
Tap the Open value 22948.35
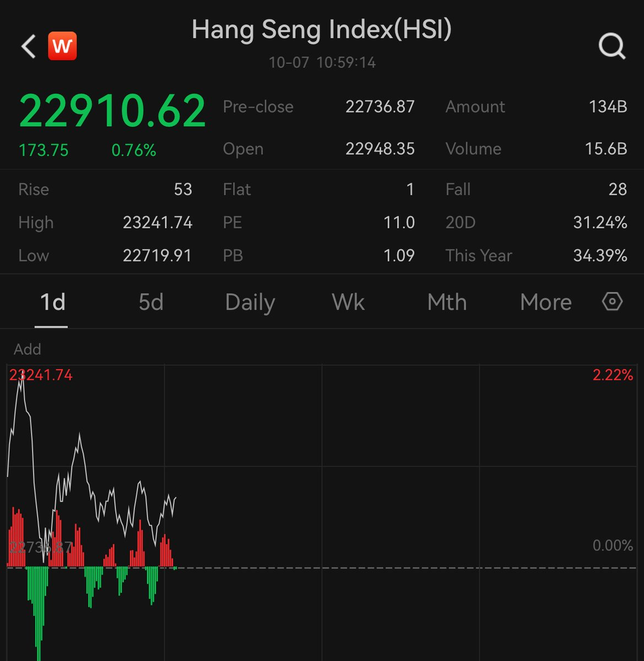[x=380, y=149]
